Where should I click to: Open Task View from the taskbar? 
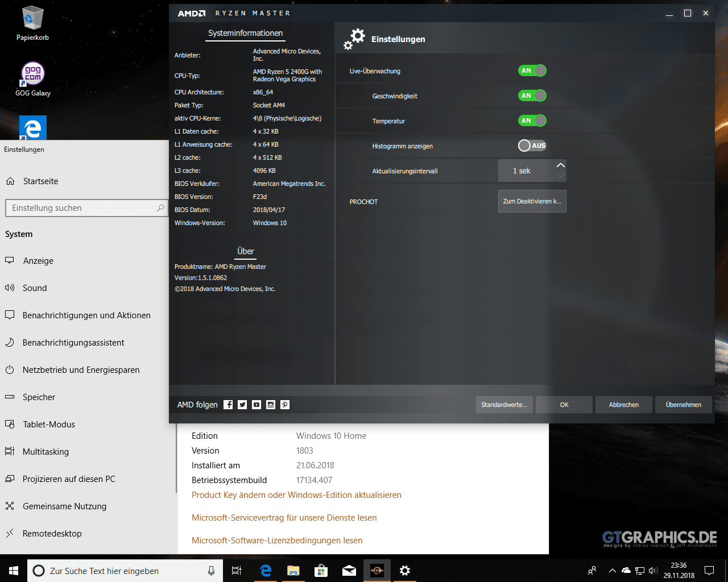point(237,571)
